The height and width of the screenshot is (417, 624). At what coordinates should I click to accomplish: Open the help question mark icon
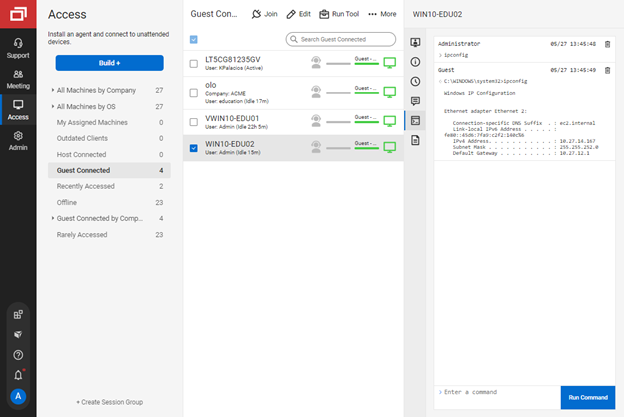pyautogui.click(x=18, y=355)
